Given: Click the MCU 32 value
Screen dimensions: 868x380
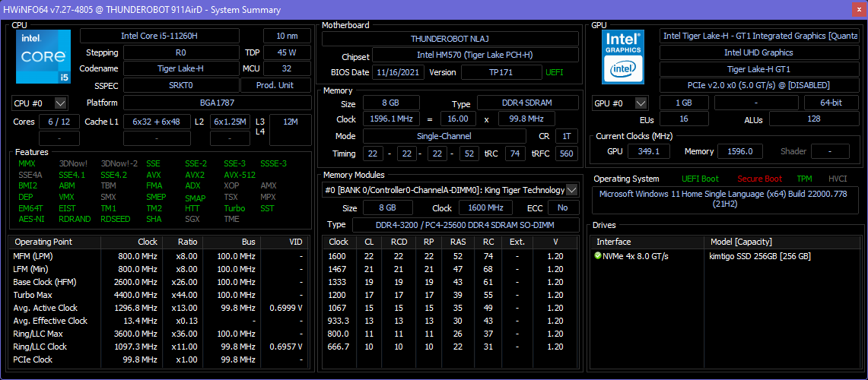Looking at the screenshot, I should [x=287, y=68].
